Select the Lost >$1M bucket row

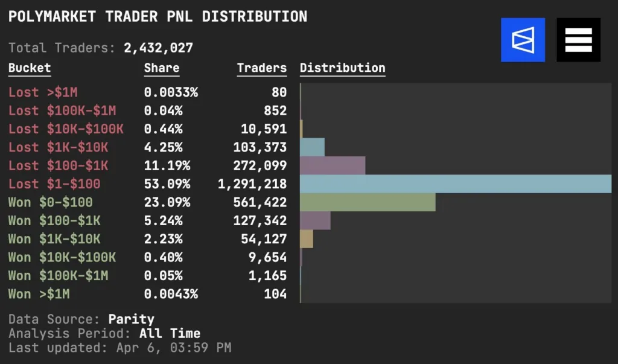coord(43,92)
